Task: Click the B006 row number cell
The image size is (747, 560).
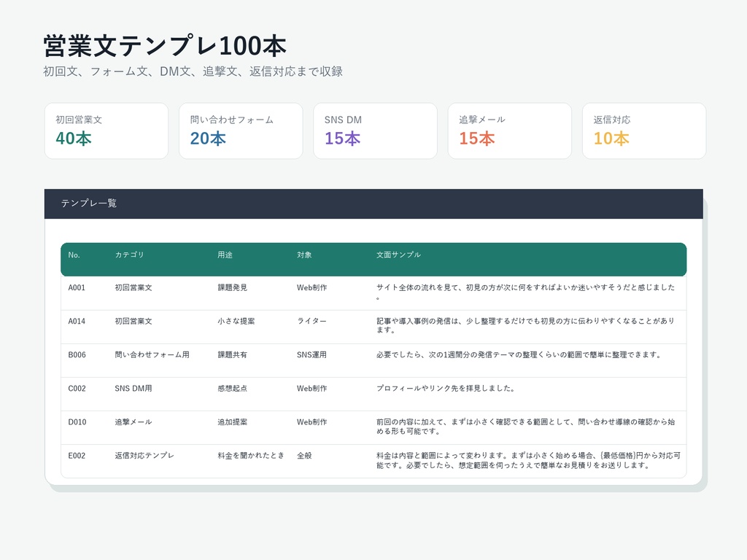Action: pyautogui.click(x=77, y=355)
